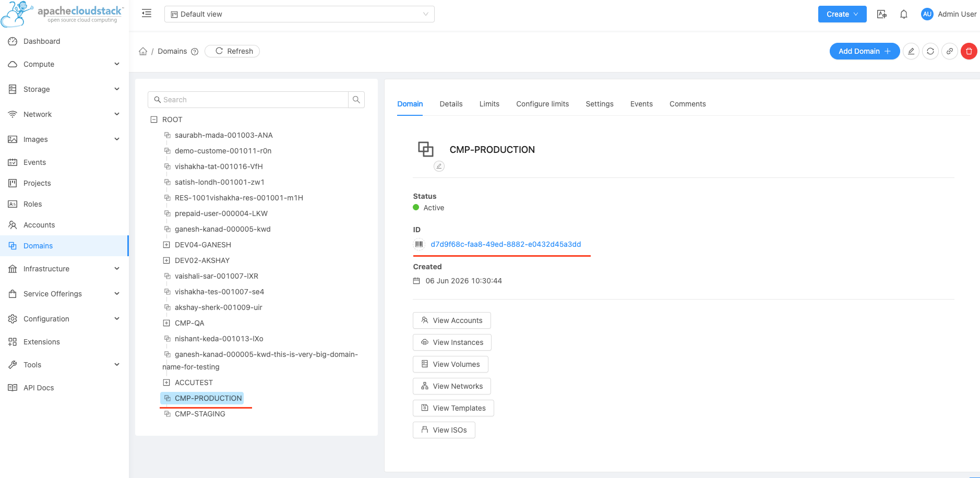Expand the Service Offerings sidebar menu

click(x=64, y=294)
